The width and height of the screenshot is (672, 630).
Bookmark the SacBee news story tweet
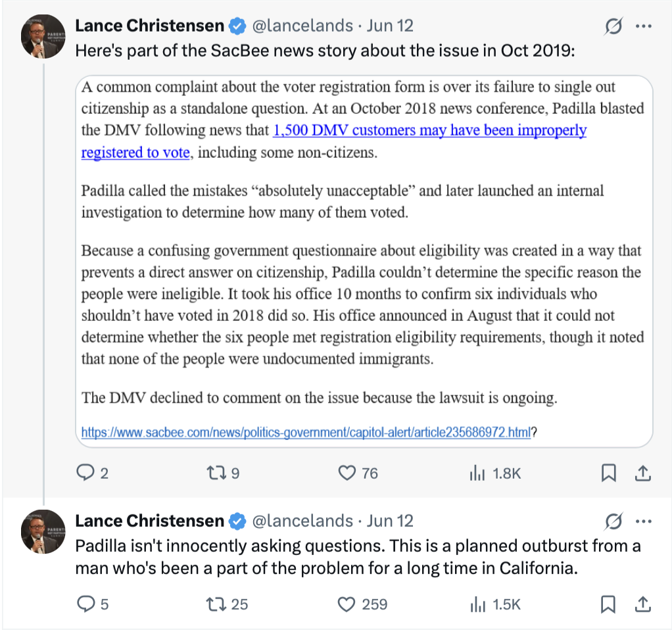tap(610, 473)
